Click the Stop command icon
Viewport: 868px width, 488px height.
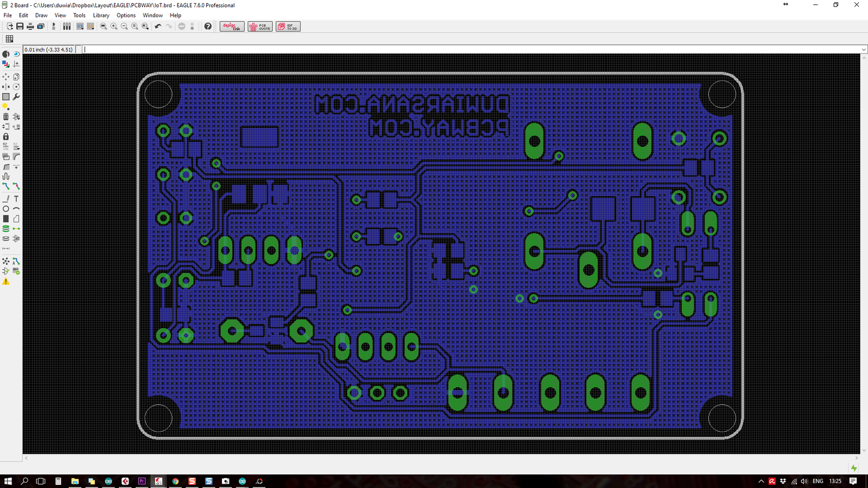pos(182,27)
